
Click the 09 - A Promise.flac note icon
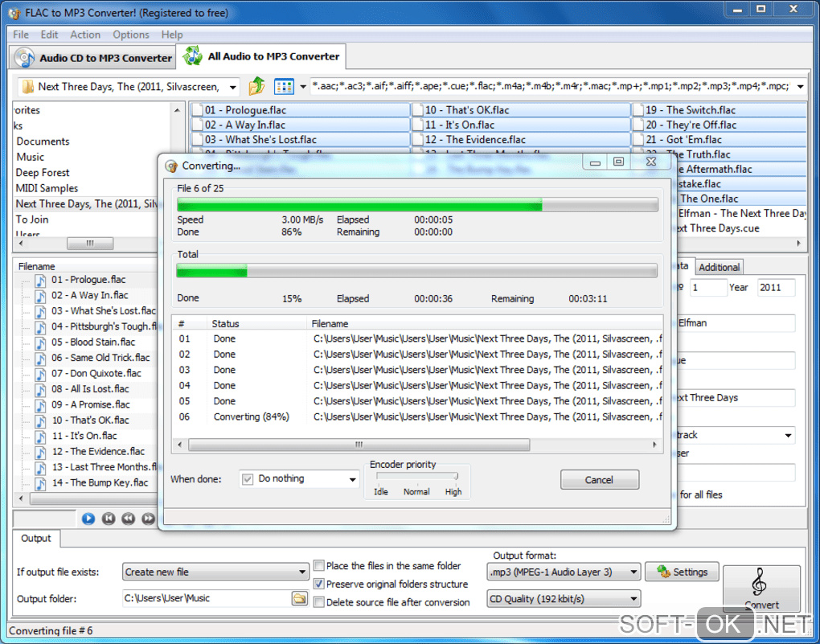click(x=40, y=405)
